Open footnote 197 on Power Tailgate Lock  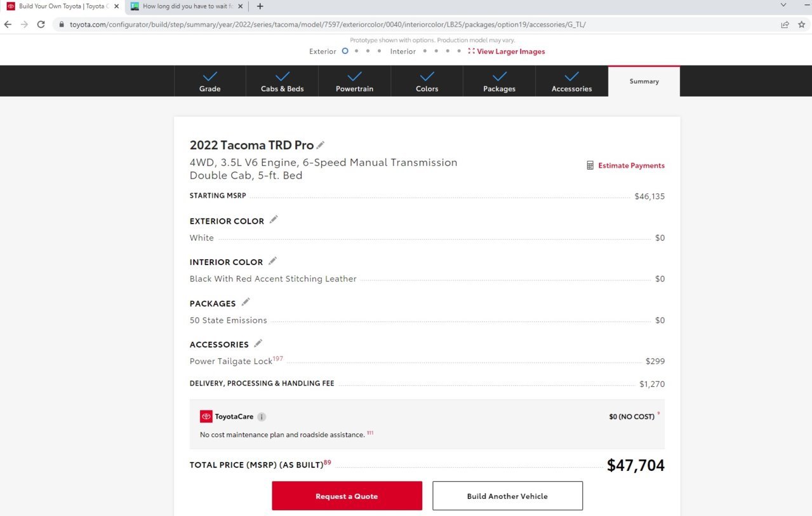[278, 358]
